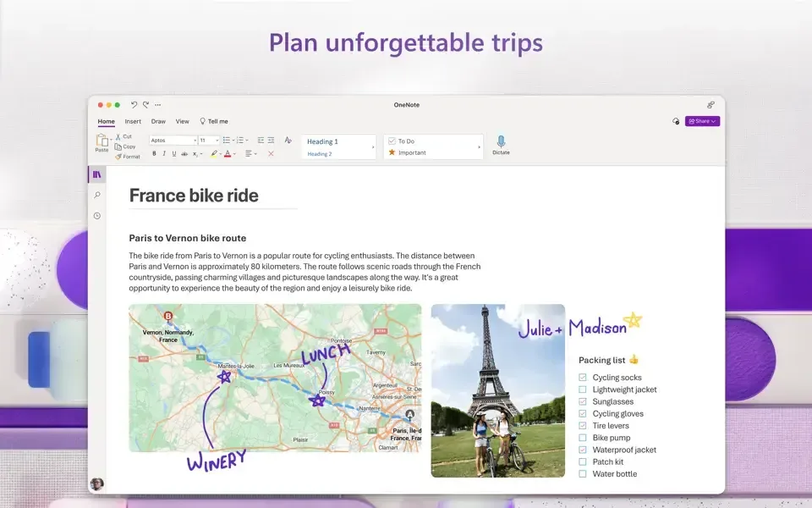
Task: Click Tell me search box
Action: (x=214, y=121)
